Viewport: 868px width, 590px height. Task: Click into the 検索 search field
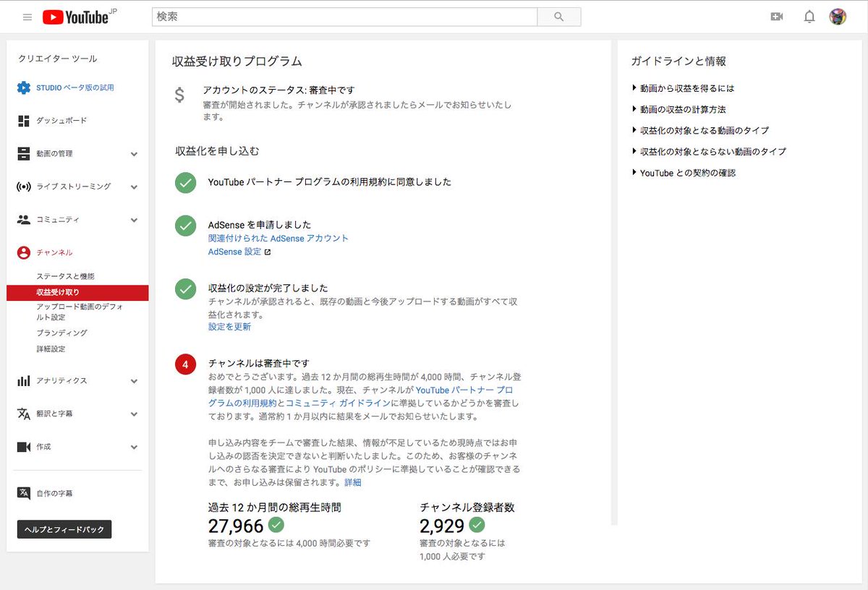click(x=344, y=17)
